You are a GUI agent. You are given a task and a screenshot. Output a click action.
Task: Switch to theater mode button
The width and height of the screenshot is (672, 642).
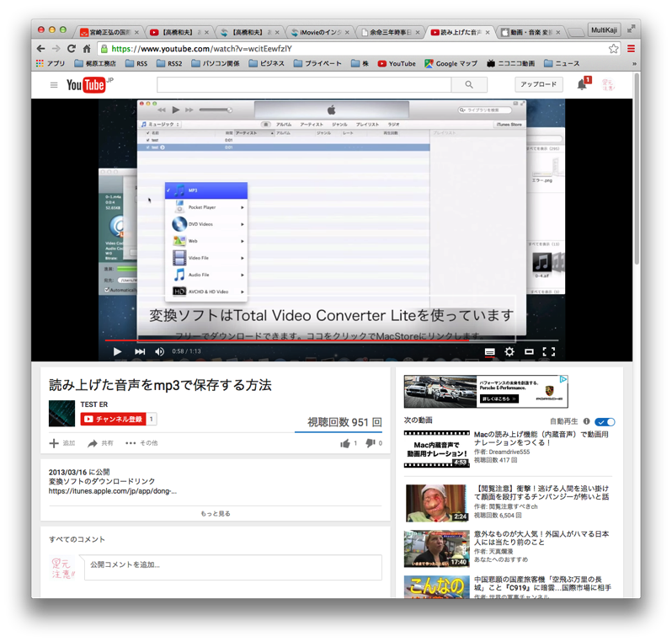pos(530,351)
